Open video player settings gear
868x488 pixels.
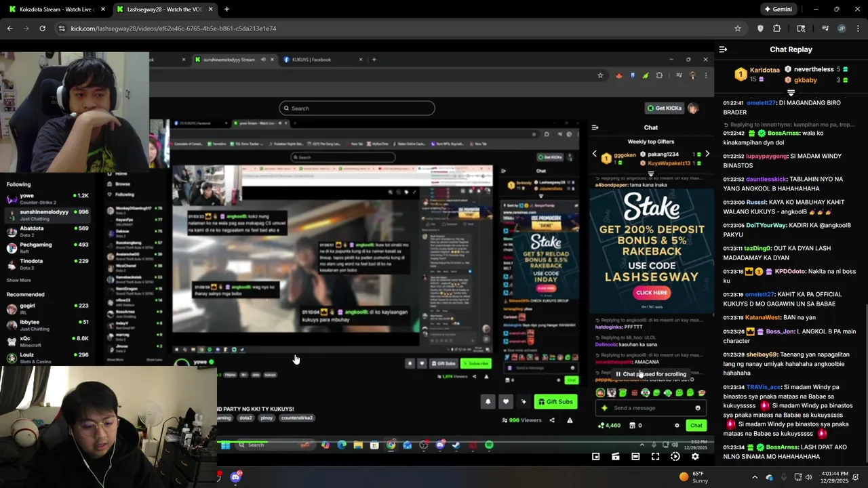(x=695, y=457)
